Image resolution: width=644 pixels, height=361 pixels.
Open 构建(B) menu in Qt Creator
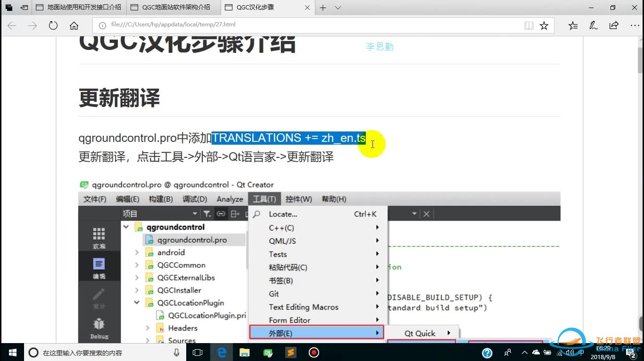point(161,199)
